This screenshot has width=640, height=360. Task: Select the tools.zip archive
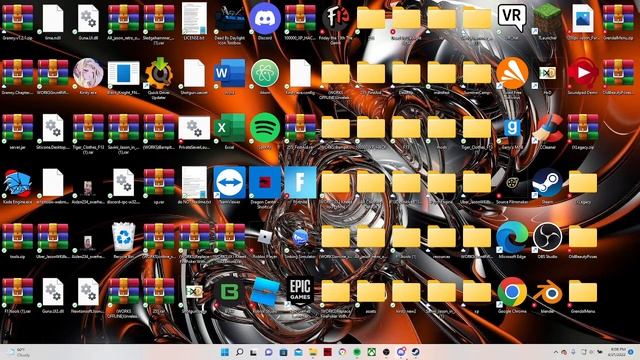(17, 238)
